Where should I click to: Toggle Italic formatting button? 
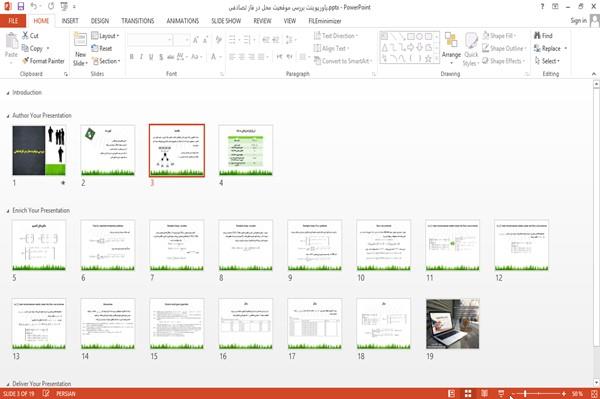click(x=141, y=57)
